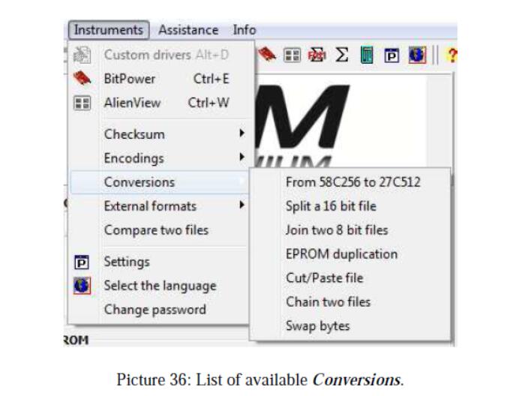Click the Settings 'P' icon in toolbar
Viewport: 532px width, 396px height.
point(391,55)
